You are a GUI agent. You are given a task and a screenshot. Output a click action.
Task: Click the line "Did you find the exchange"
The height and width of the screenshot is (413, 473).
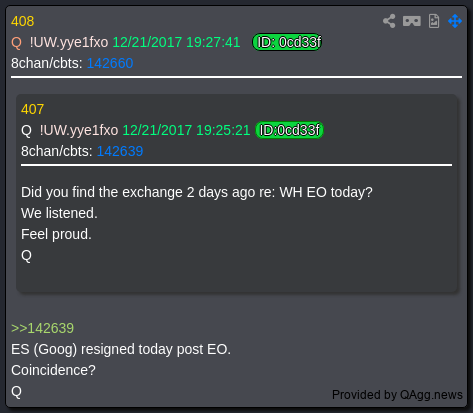197,193
